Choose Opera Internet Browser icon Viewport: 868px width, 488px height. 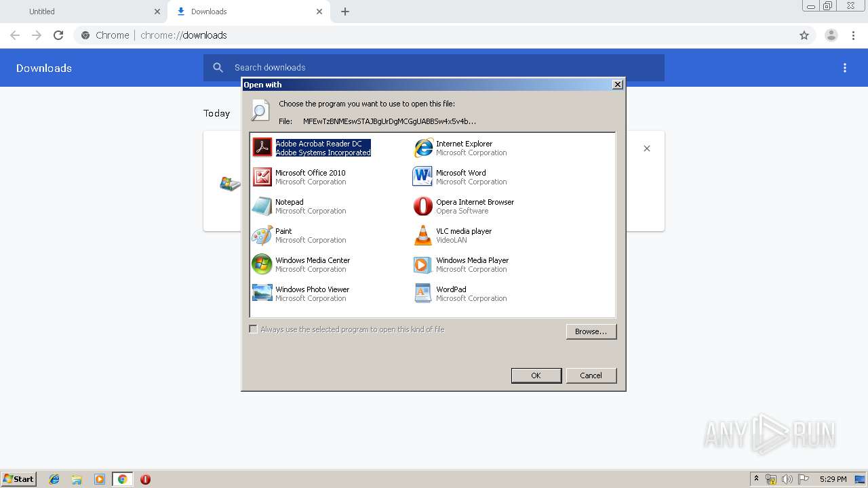point(422,205)
